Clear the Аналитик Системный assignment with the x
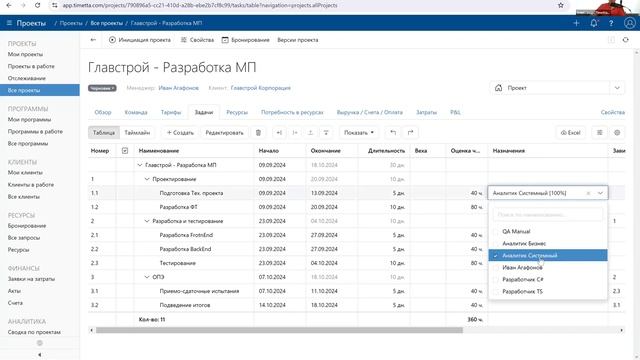The image size is (640, 360). click(588, 193)
